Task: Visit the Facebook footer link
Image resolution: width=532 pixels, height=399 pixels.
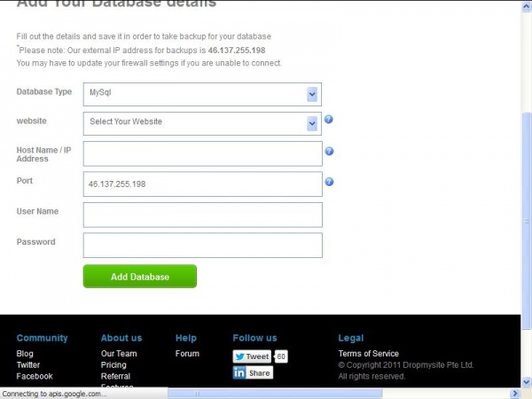Action: pos(35,376)
